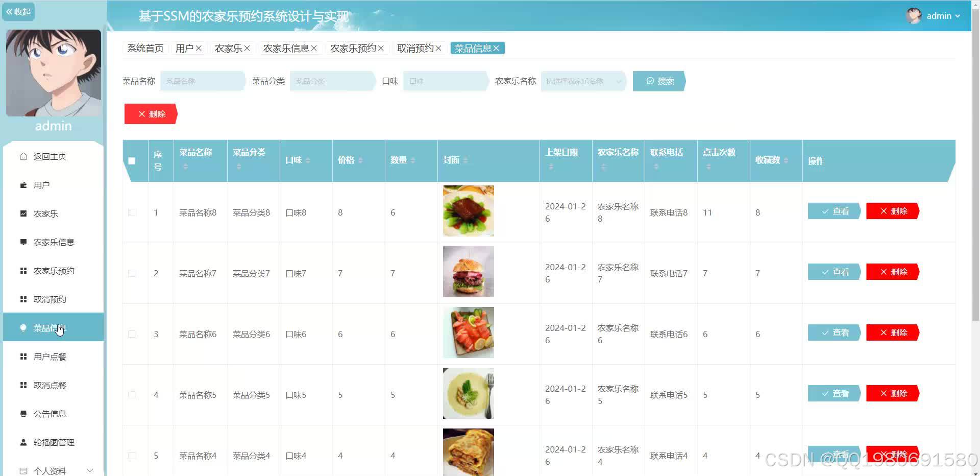Sort by the 上架日期 column arrows
This screenshot has width=980, height=476.
[x=551, y=166]
